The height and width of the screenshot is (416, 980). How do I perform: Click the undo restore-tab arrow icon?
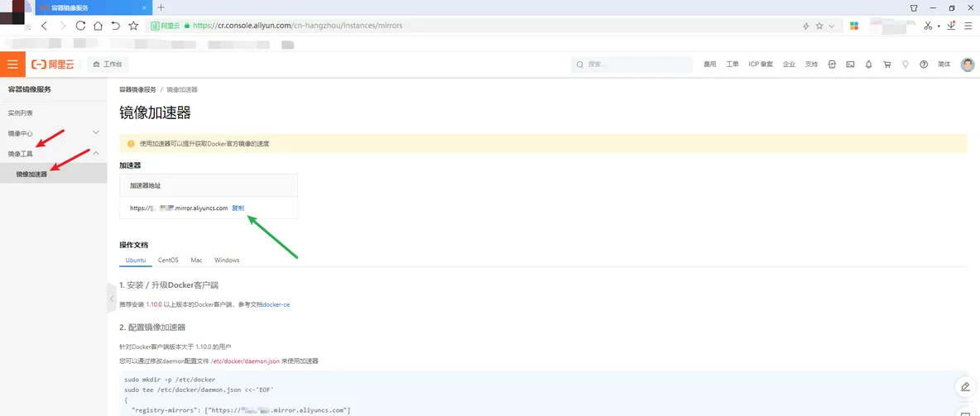click(116, 26)
